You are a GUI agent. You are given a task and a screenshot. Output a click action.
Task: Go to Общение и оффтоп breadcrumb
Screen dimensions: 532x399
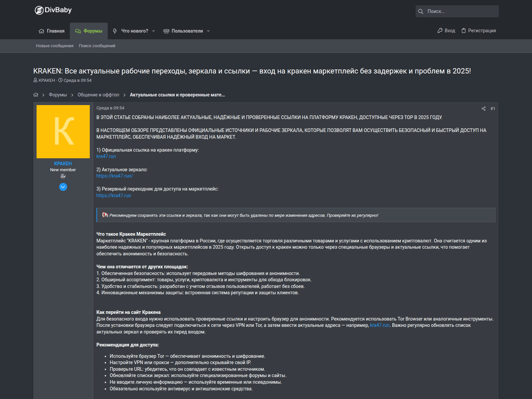[98, 95]
